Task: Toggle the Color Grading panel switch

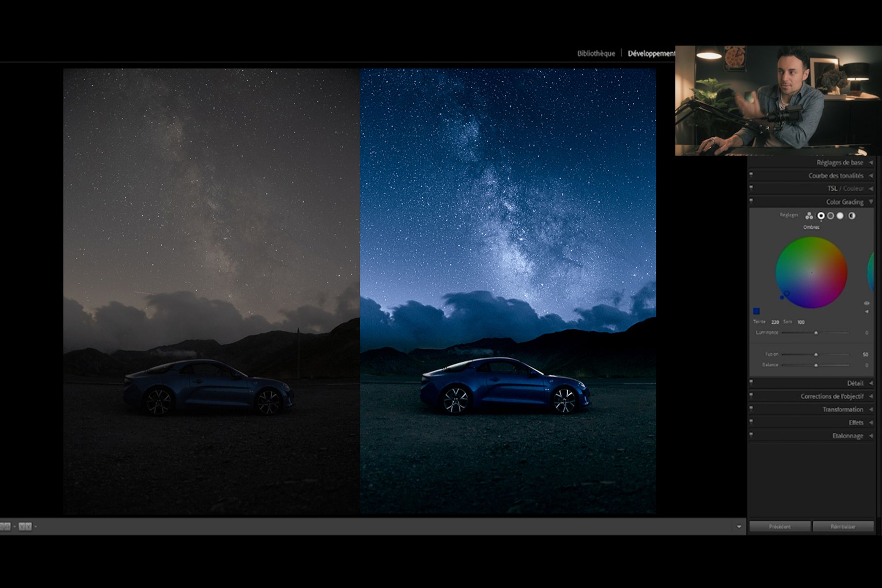Action: [751, 201]
